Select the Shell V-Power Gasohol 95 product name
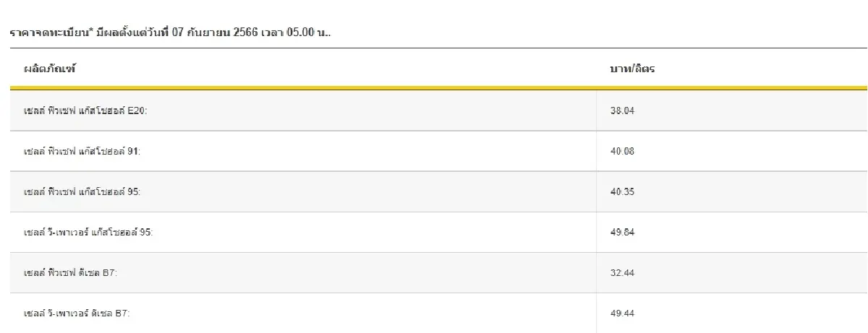The image size is (868, 333). click(x=88, y=233)
